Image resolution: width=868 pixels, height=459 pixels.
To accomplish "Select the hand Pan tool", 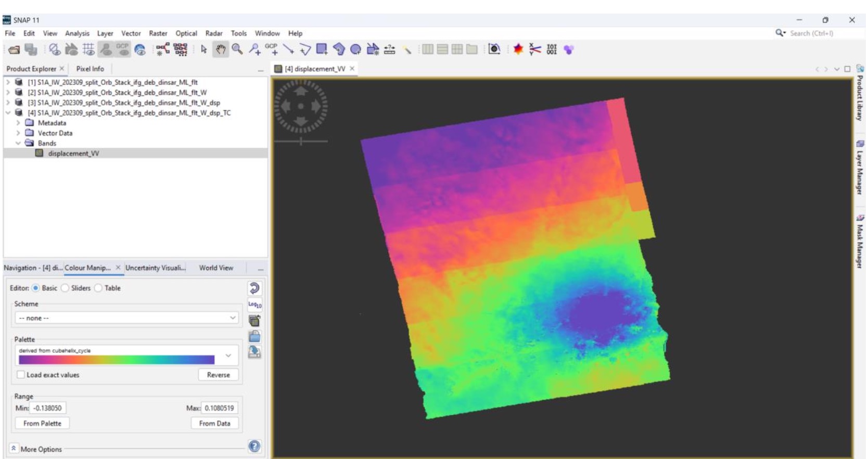I will click(x=221, y=49).
